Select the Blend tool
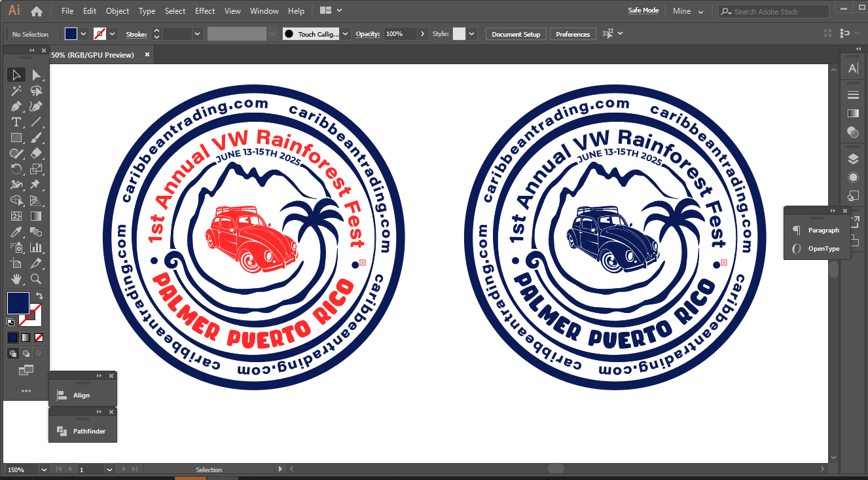Image resolution: width=868 pixels, height=480 pixels. 36,232
